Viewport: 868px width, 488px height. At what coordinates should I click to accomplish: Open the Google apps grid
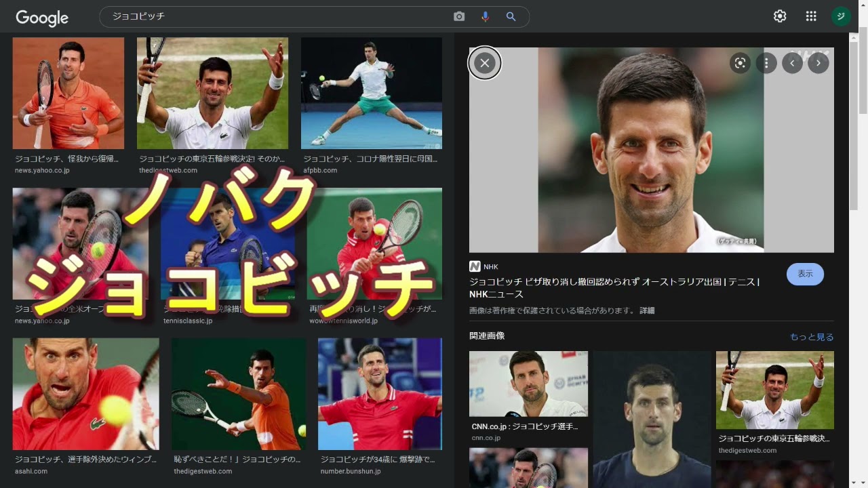(x=811, y=16)
